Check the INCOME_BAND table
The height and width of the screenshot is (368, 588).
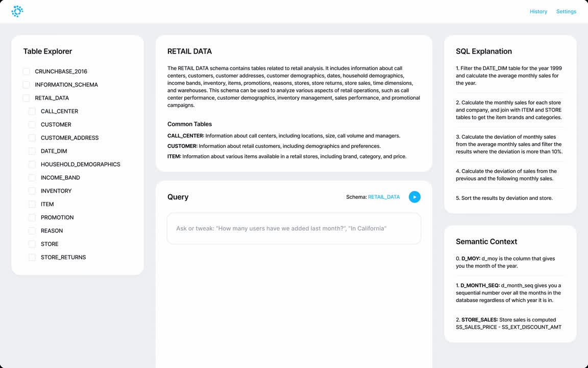pyautogui.click(x=32, y=177)
